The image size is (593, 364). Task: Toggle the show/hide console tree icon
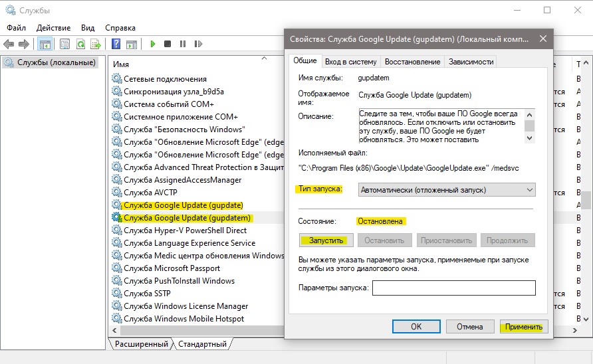[x=45, y=45]
